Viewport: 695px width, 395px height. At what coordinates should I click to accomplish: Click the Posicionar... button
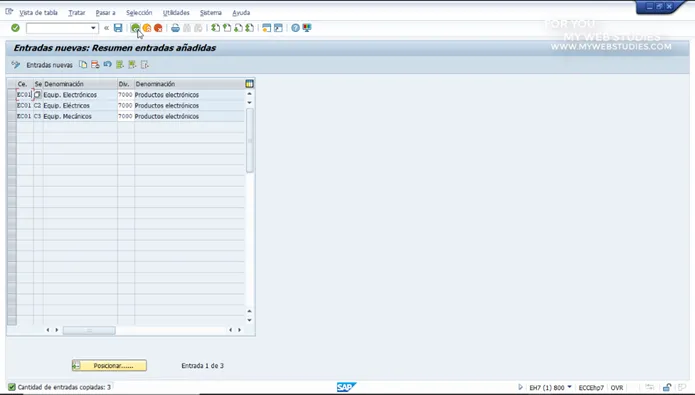[x=109, y=365]
